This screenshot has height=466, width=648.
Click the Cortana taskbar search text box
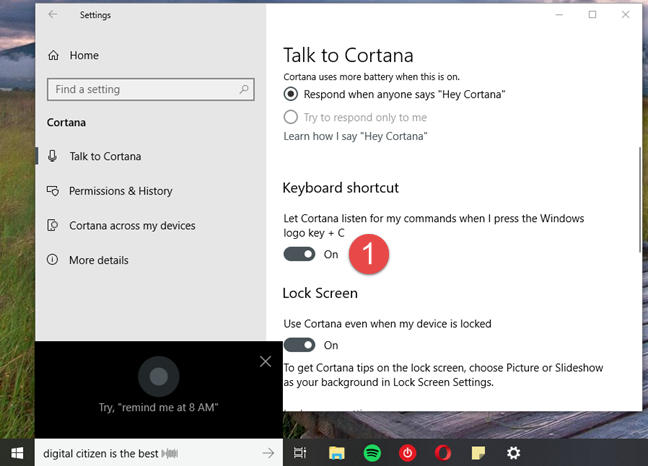point(159,453)
